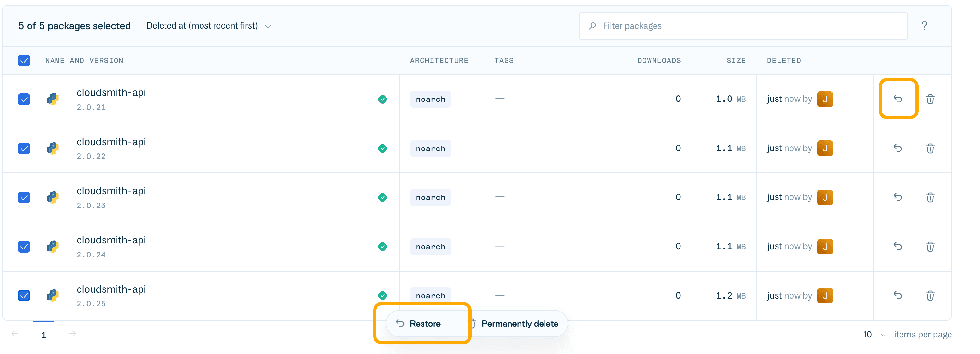
Task: Click the Restore button in bottom action bar
Action: pos(420,324)
